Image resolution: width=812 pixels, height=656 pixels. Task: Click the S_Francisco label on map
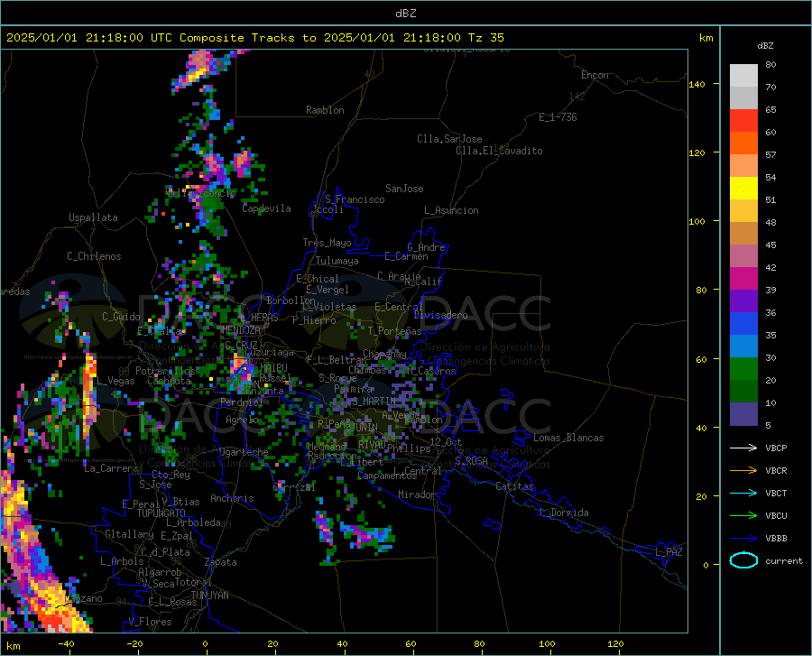coord(355,199)
